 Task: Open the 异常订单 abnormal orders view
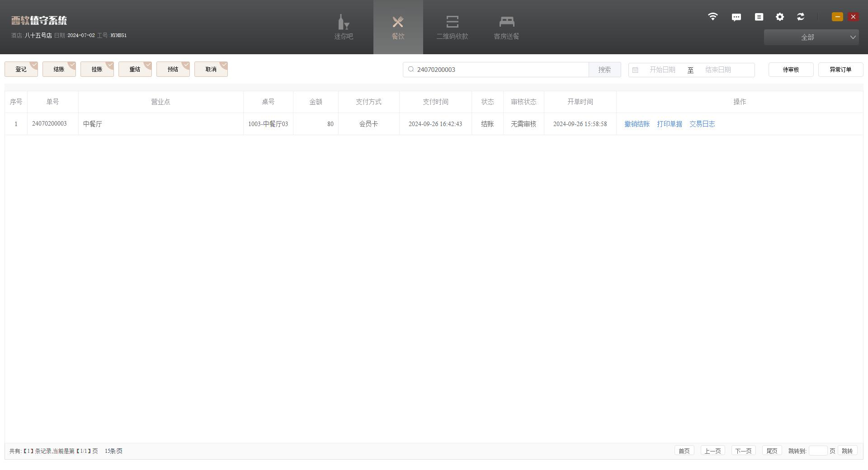840,70
